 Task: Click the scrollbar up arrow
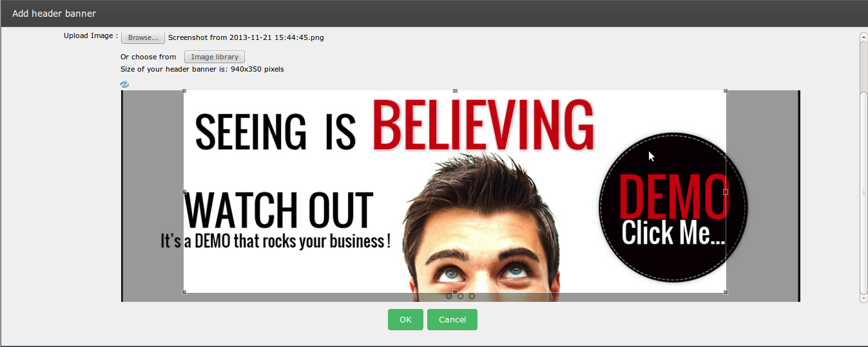pos(863,37)
